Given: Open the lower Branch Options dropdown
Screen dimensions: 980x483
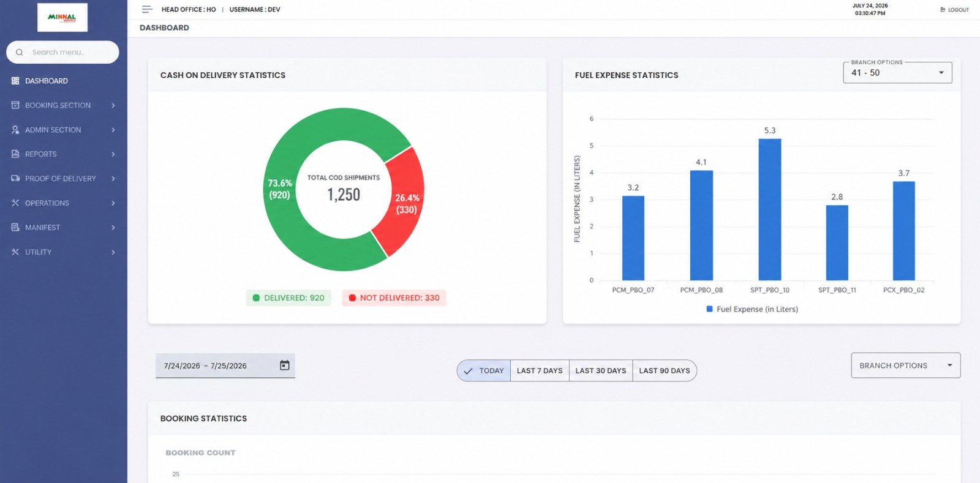Looking at the screenshot, I should click(x=906, y=365).
